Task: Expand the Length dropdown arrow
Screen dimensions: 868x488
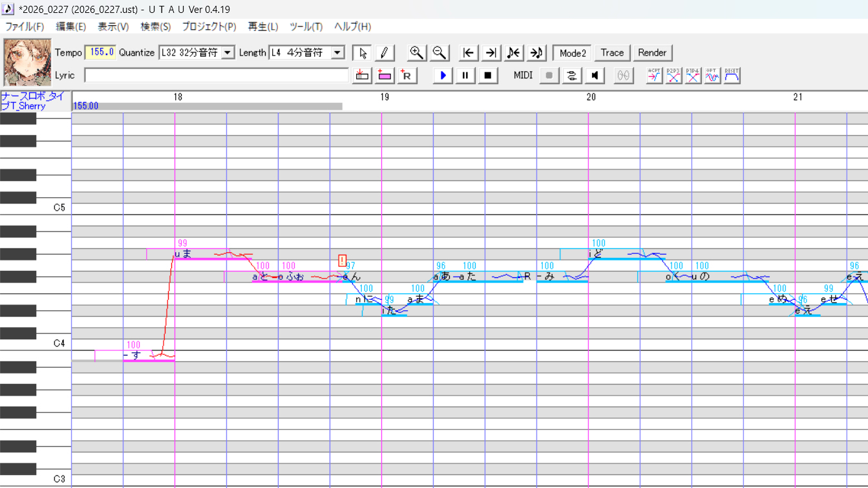Action: (338, 53)
